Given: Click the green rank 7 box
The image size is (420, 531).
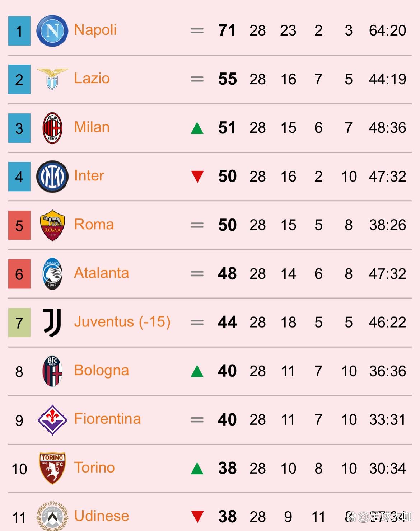Looking at the screenshot, I should [19, 323].
